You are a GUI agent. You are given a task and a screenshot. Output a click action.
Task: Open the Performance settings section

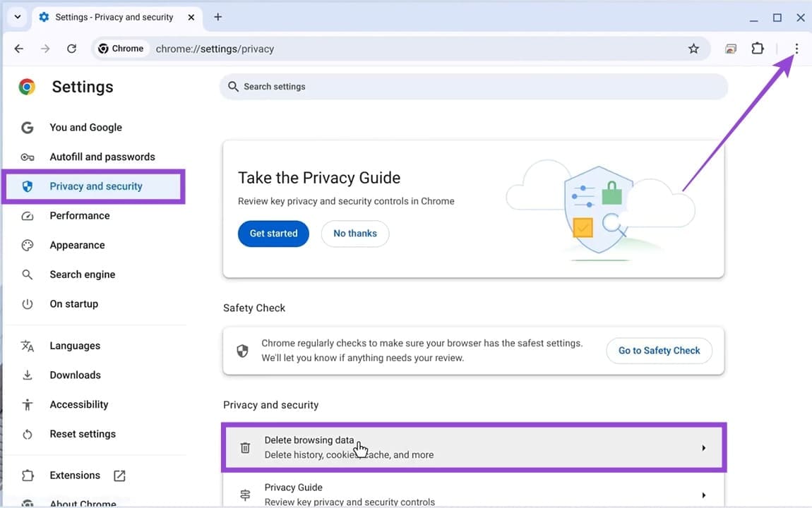pos(79,216)
